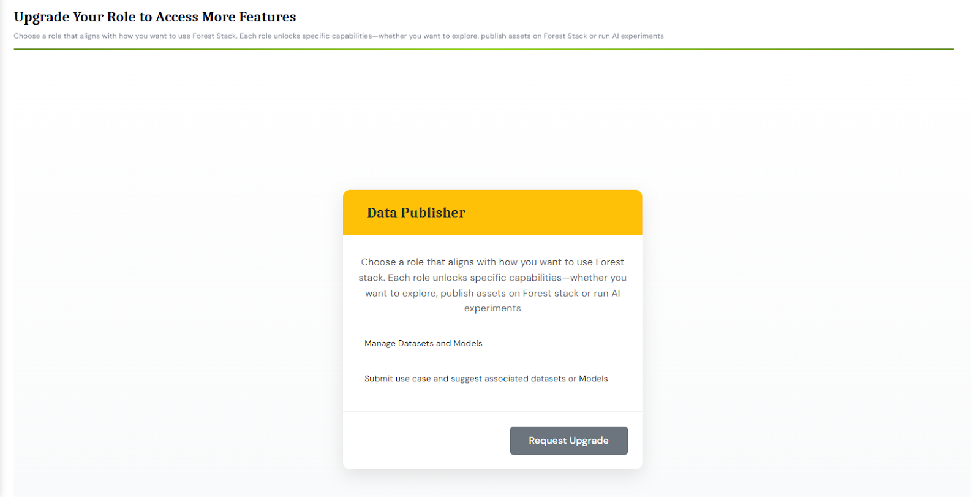Screen dimensions: 980x497
Task: Click the Request Upgrade button
Action: [568, 441]
